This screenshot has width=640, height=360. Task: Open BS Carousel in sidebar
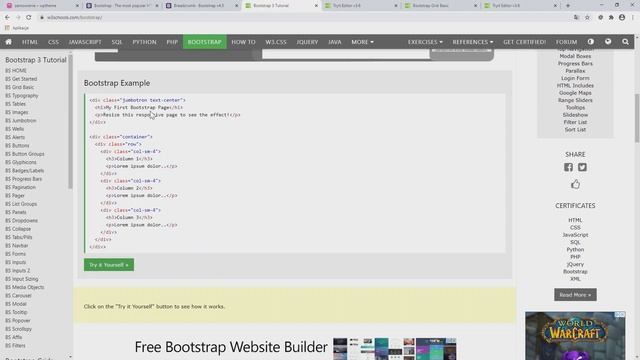tap(18, 296)
